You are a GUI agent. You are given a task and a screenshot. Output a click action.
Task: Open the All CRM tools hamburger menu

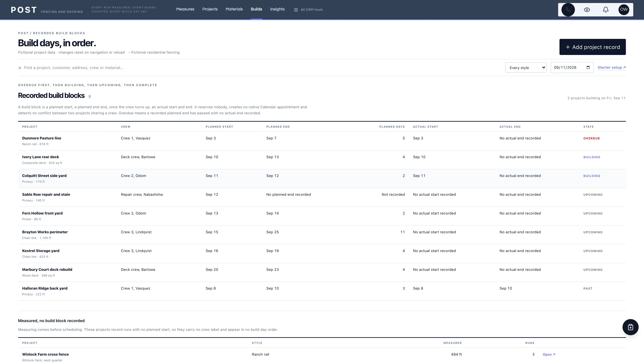[x=308, y=10]
